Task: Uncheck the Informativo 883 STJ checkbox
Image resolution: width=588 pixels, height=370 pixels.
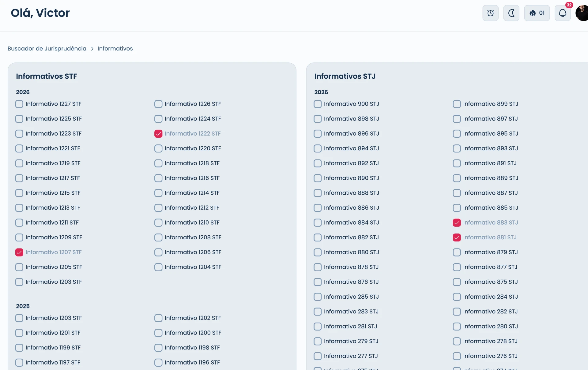Action: [x=457, y=222]
